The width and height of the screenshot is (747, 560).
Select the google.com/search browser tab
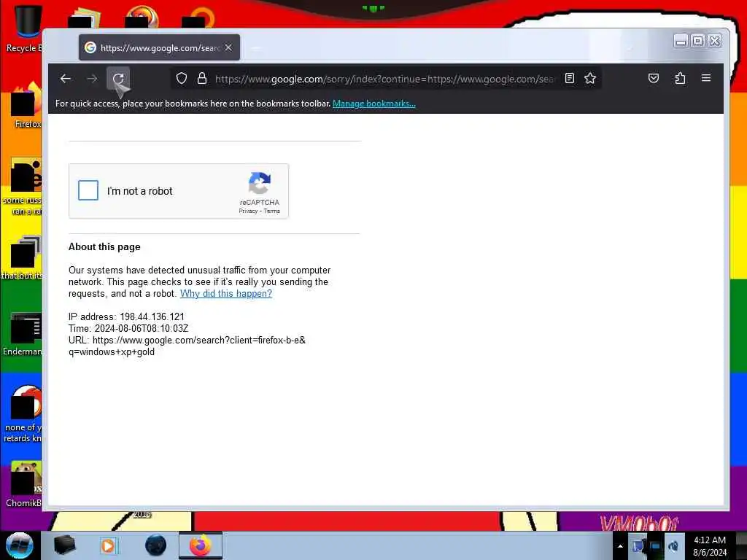[x=159, y=47]
